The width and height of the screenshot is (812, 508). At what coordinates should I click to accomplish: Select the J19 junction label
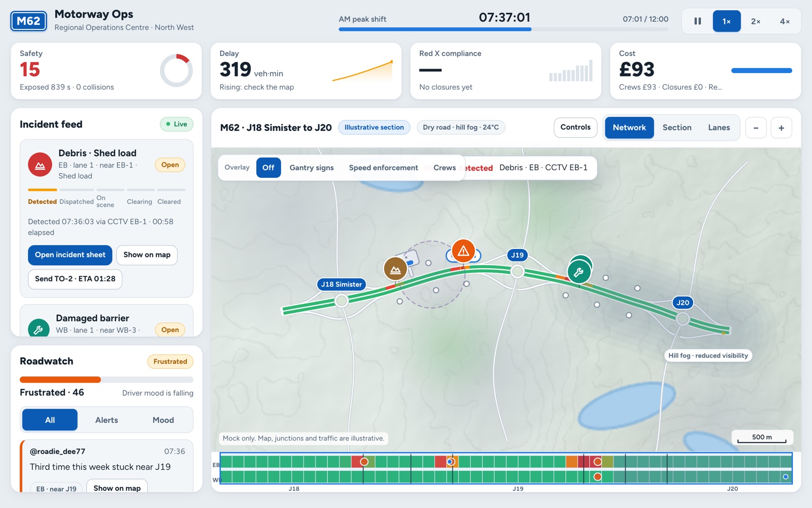pyautogui.click(x=517, y=255)
